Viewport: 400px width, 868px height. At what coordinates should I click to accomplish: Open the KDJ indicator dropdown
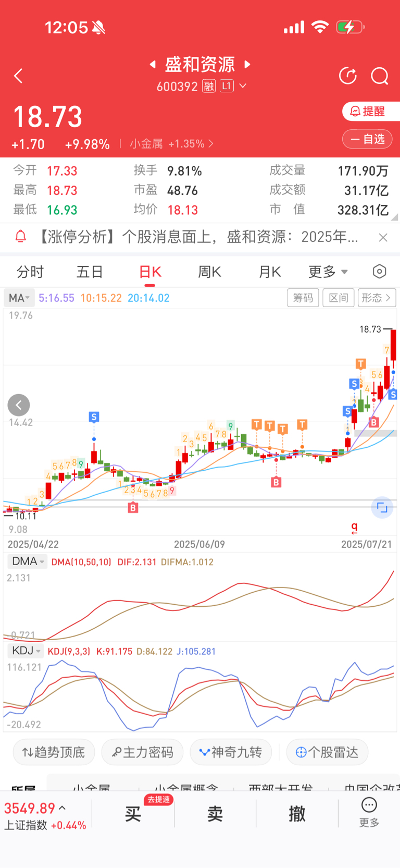click(x=26, y=651)
